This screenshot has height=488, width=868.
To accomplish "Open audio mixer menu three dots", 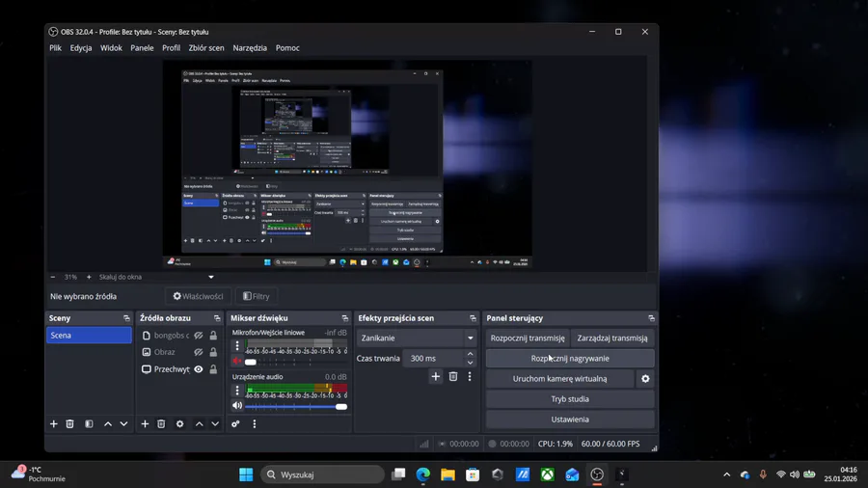I will (254, 423).
